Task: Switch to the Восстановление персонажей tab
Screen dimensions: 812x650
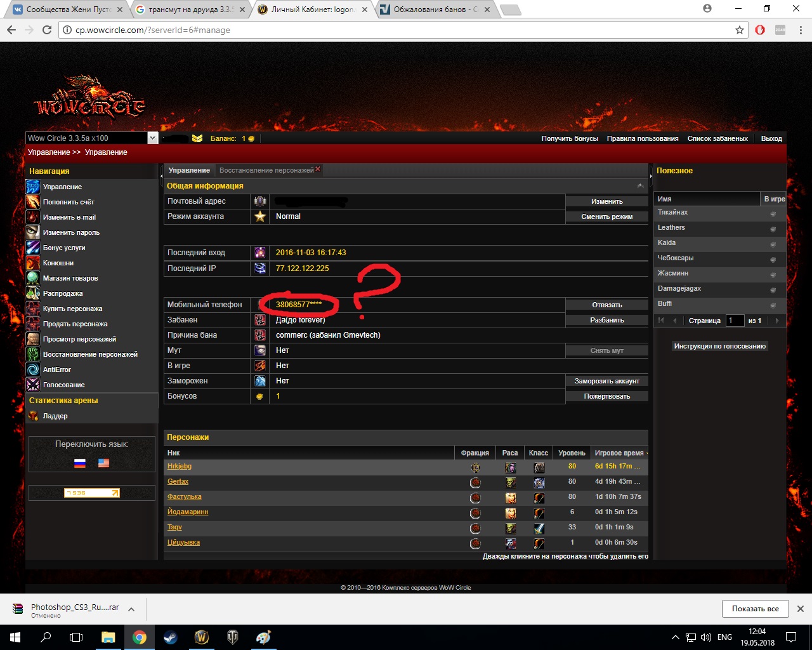Action: coord(266,170)
